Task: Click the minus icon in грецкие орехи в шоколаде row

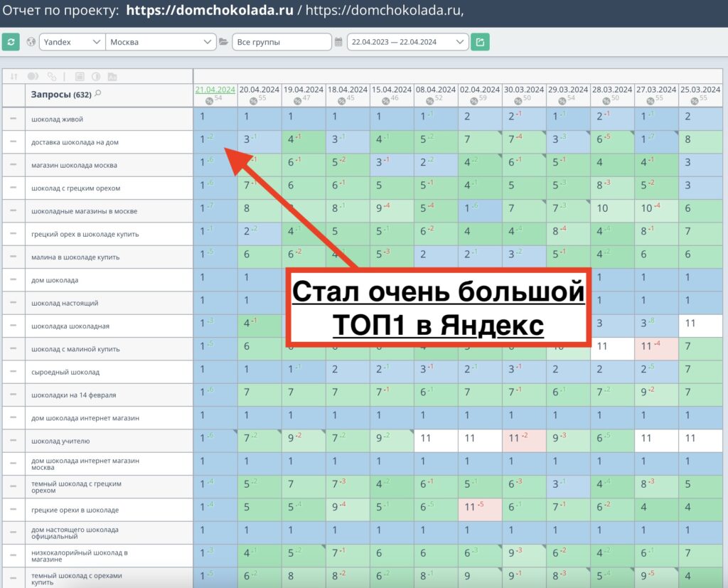Action: tap(14, 510)
